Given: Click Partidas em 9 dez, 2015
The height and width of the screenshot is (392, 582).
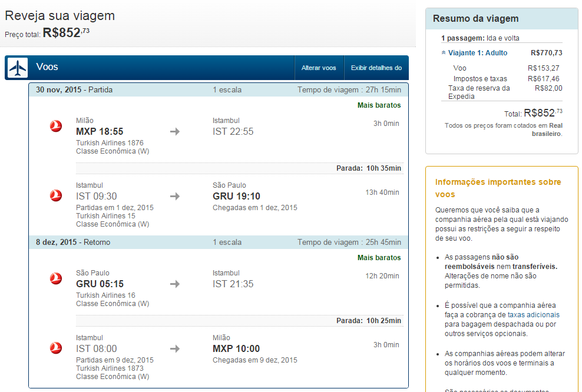Looking at the screenshot, I should coord(115,360).
